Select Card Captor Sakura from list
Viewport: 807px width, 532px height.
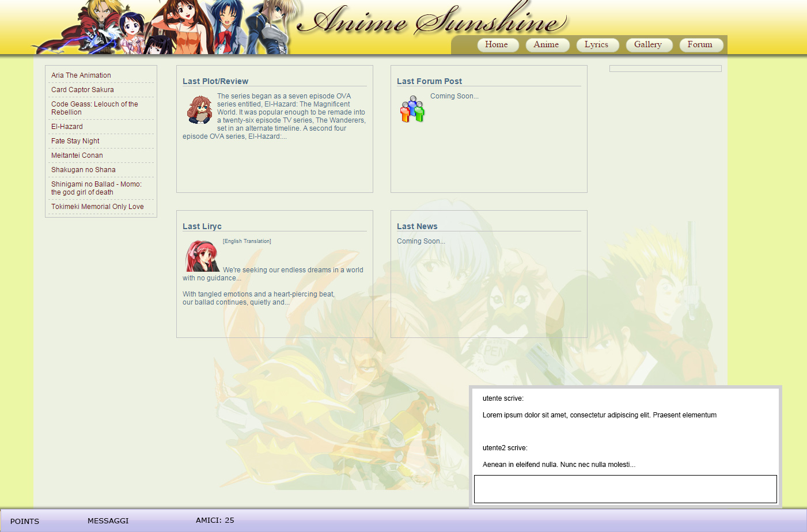82,90
